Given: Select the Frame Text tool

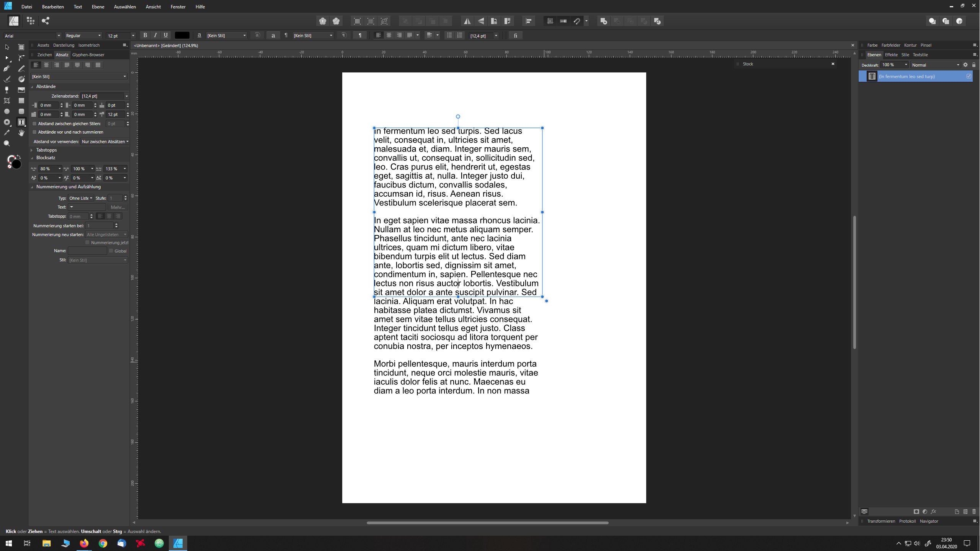Looking at the screenshot, I should pos(21,122).
